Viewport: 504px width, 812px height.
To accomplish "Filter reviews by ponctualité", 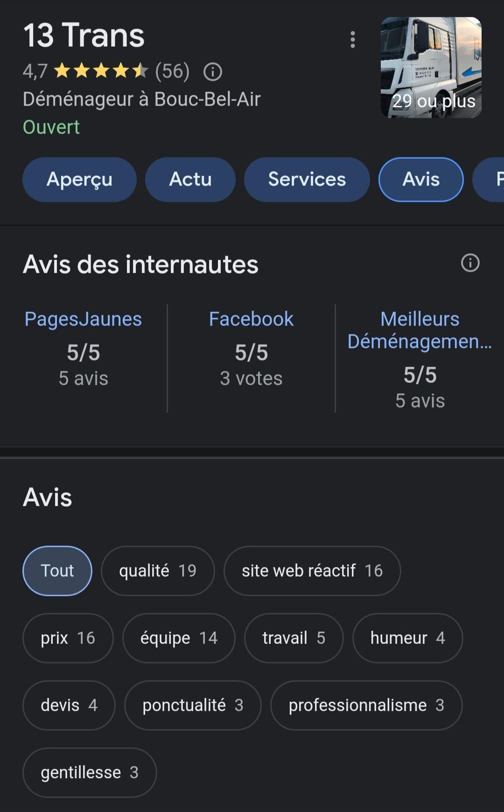I will 193,705.
